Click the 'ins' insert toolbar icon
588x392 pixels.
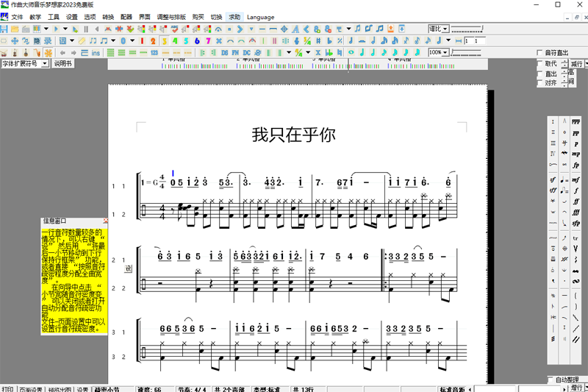[x=96, y=53]
